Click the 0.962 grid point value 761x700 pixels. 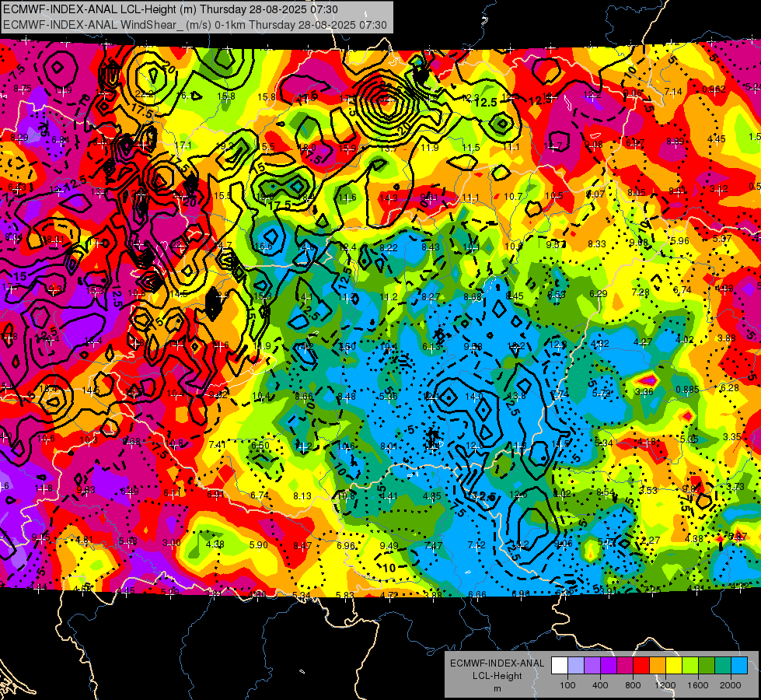pyautogui.click(x=714, y=89)
